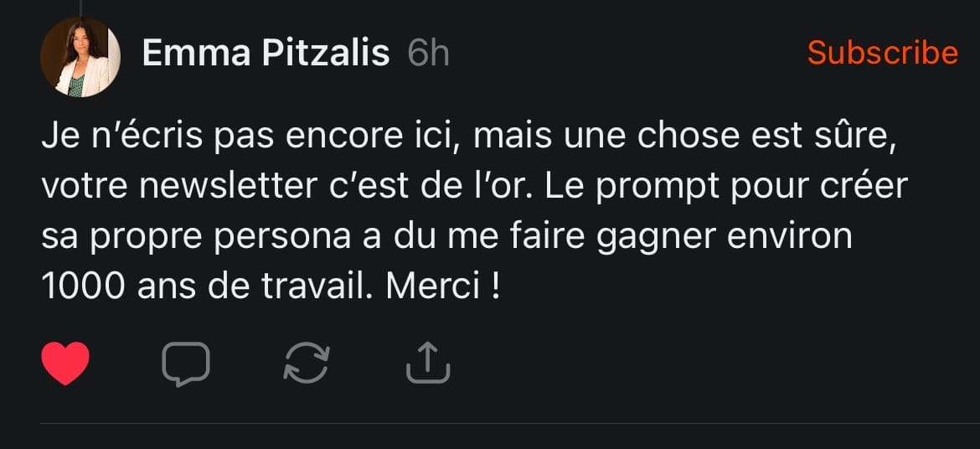Subscribe to Emma Pitzalis

pyautogui.click(x=882, y=53)
